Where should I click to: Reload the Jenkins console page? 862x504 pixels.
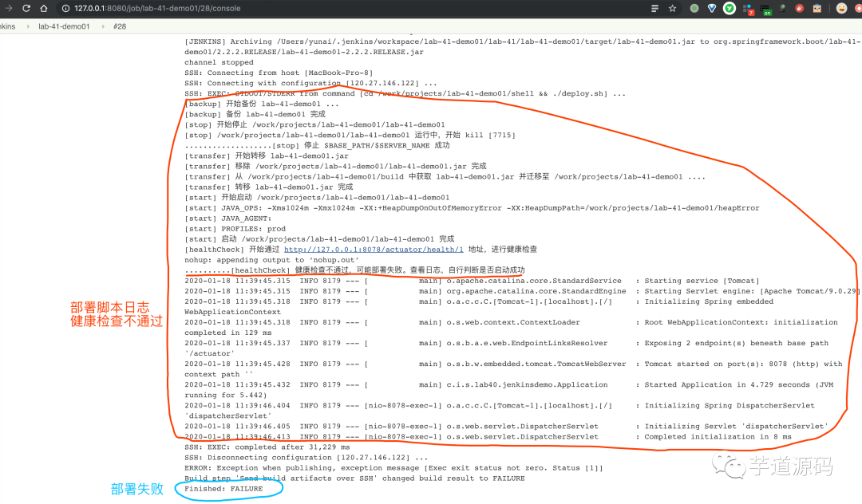click(26, 8)
